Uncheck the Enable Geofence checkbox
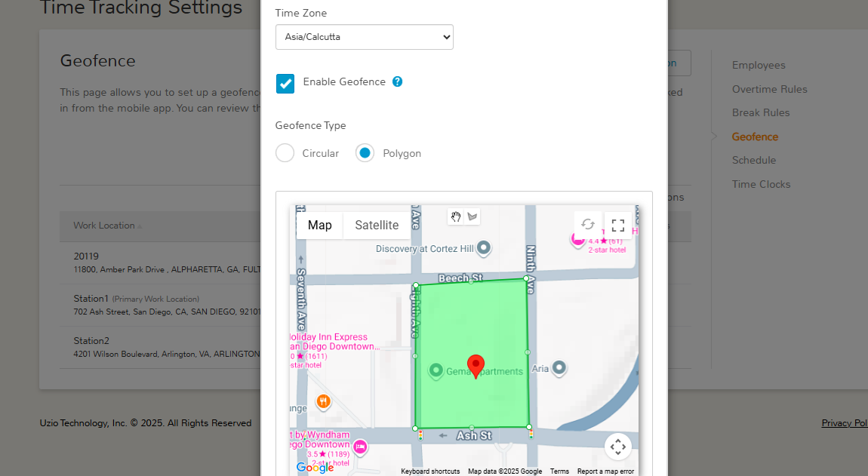Screen dimensions: 868x476 coord(285,84)
